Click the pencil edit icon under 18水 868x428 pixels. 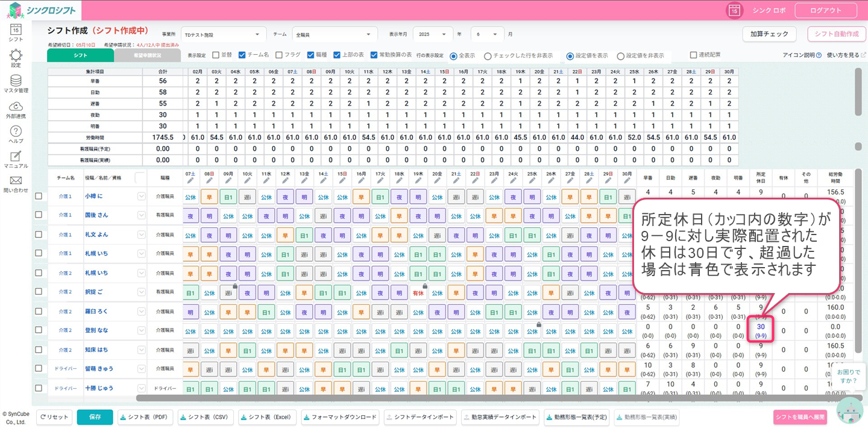[399, 180]
